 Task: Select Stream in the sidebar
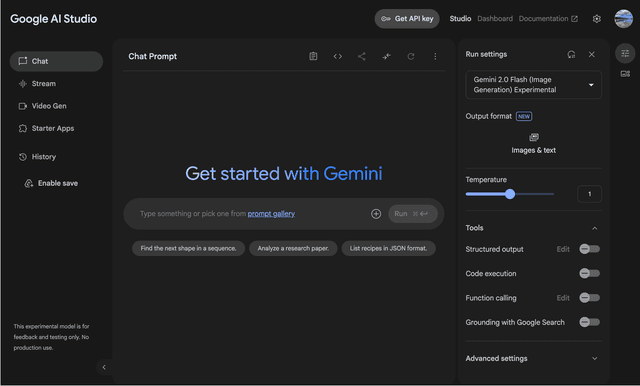[x=56, y=84]
